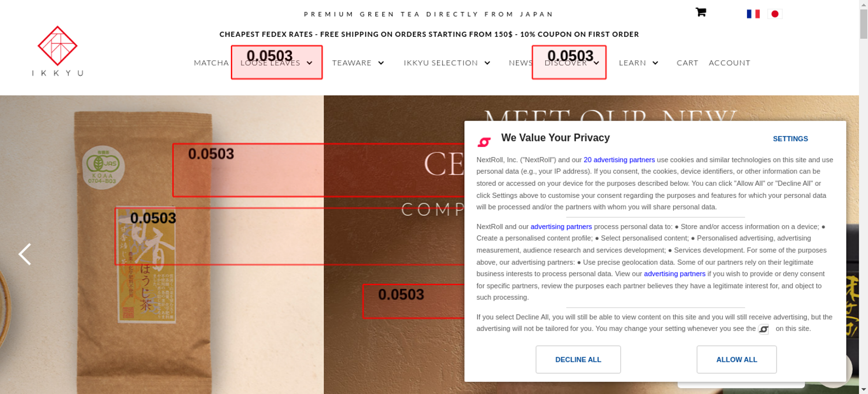
Task: Switch to the French flag language
Action: coord(753,14)
